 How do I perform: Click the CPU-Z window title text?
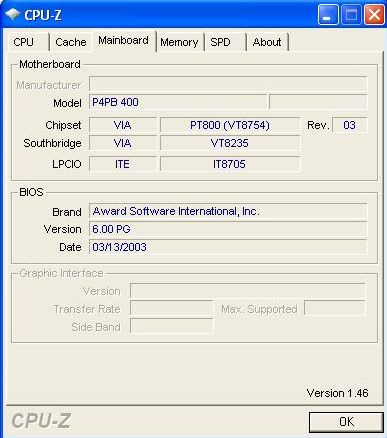[x=43, y=15]
